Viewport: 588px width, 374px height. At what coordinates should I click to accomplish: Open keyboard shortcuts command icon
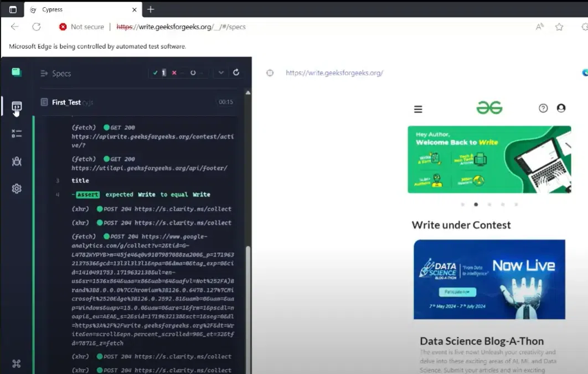pyautogui.click(x=17, y=363)
